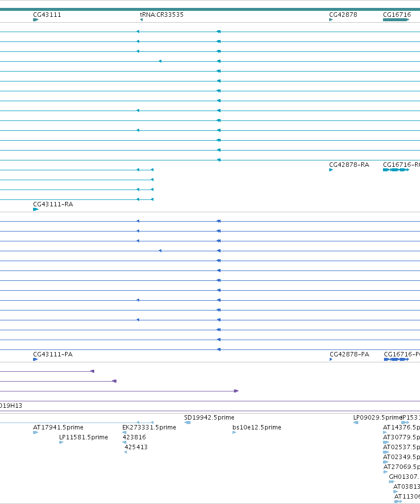Select the CG43111-PA protein label

pos(53,354)
